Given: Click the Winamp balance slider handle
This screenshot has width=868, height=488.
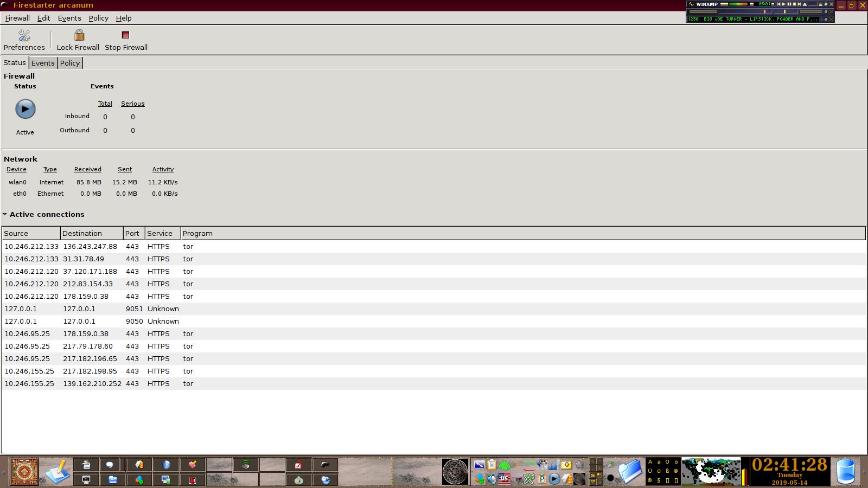Looking at the screenshot, I should [784, 11].
